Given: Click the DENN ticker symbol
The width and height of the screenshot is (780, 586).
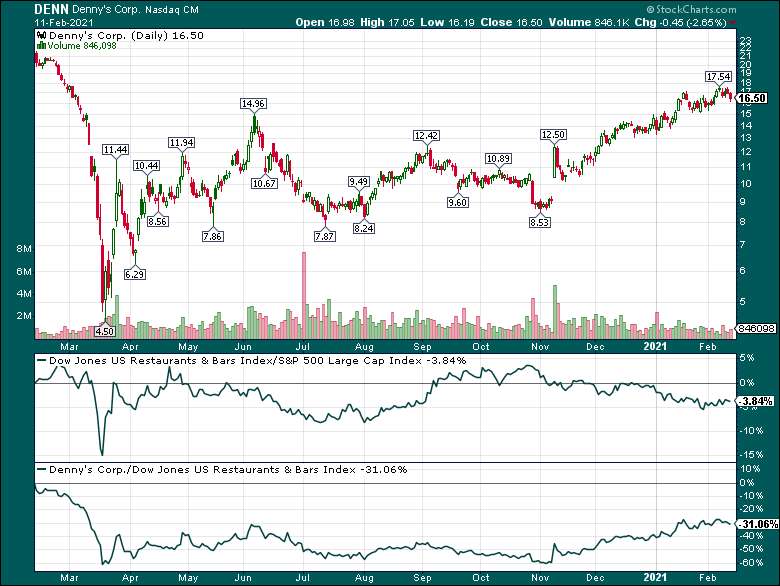Looking at the screenshot, I should [52, 9].
